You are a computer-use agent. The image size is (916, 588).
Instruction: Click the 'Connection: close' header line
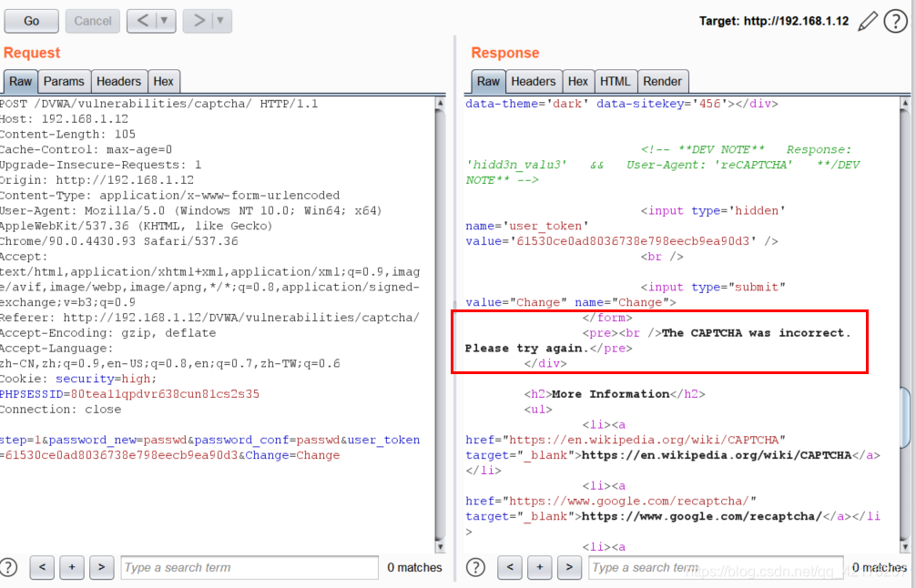point(61,410)
